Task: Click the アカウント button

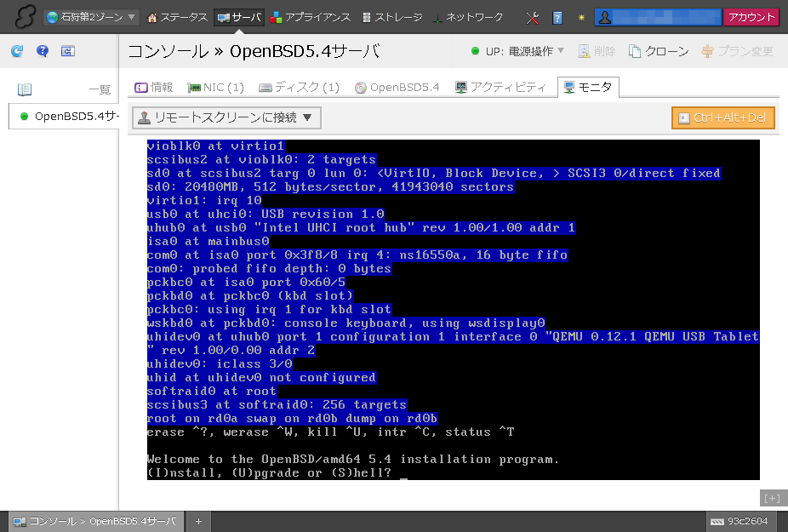Action: pos(751,17)
